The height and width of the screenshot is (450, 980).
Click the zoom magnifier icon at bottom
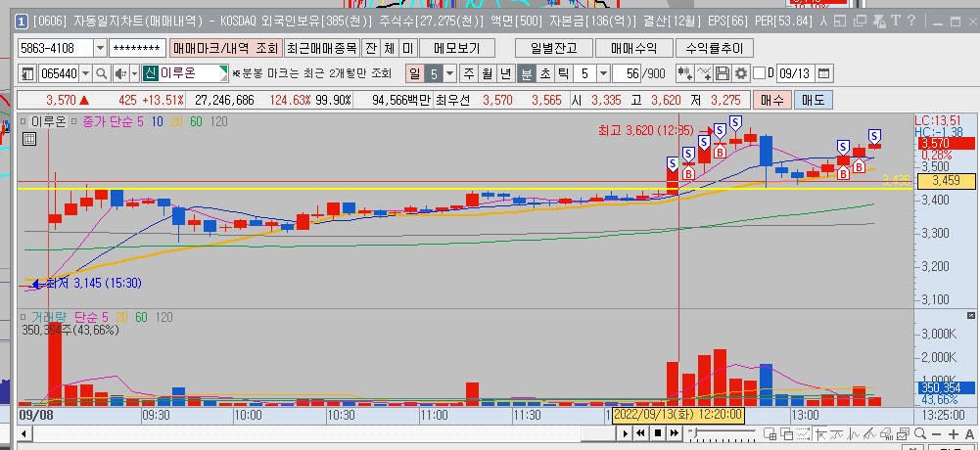coord(919,433)
